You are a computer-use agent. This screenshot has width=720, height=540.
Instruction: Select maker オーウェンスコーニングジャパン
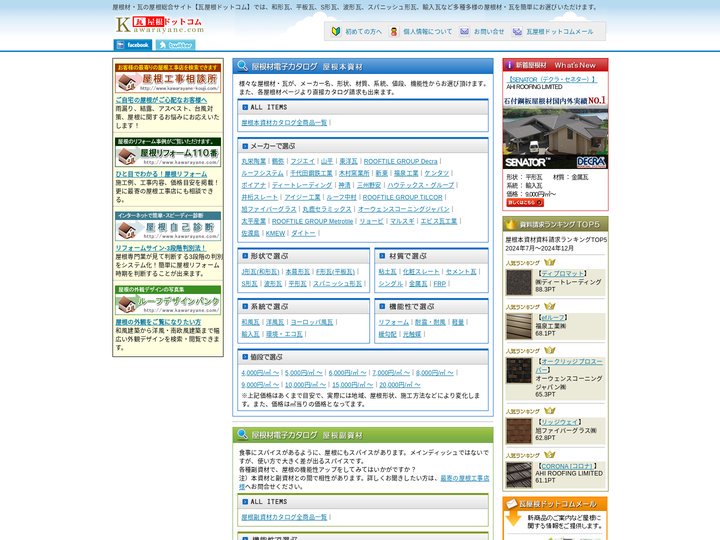pos(404,209)
